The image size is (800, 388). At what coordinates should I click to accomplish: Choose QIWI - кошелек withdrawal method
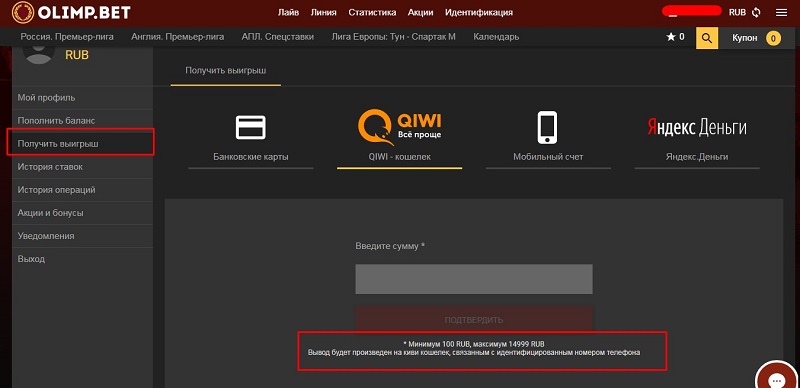click(399, 157)
